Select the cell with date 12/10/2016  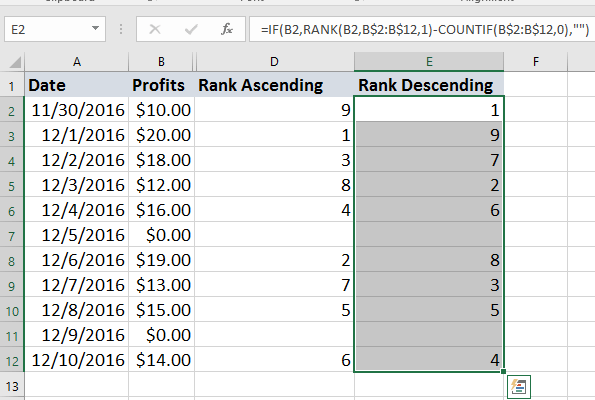(77, 360)
